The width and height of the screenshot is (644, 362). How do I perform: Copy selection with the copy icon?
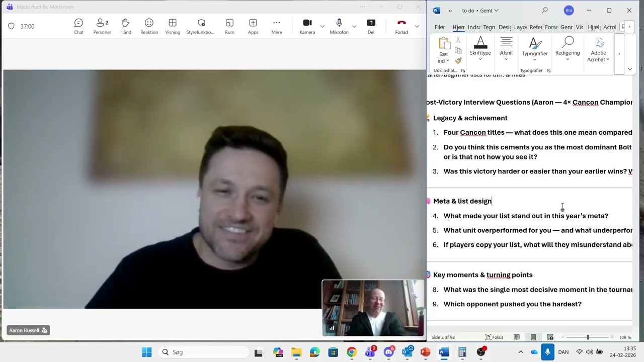(458, 50)
